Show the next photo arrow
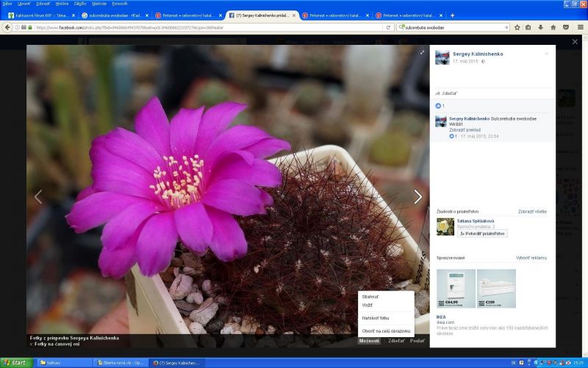The width and height of the screenshot is (588, 368). 417,197
